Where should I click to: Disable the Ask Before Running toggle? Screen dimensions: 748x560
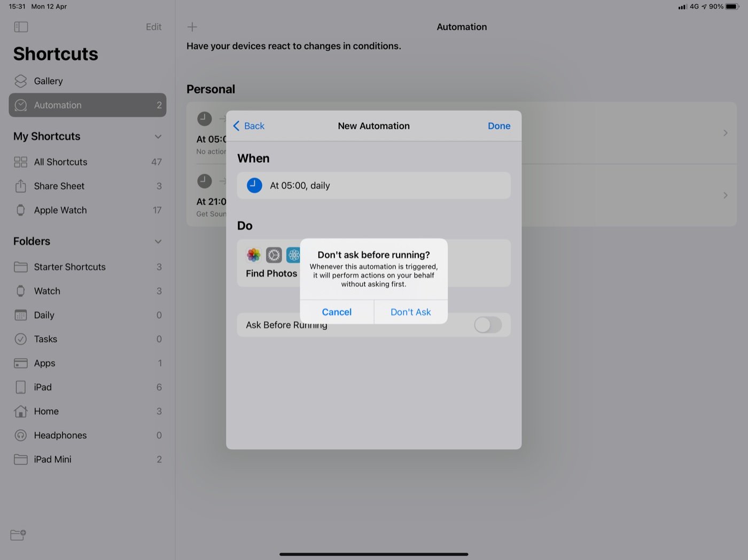tap(487, 325)
